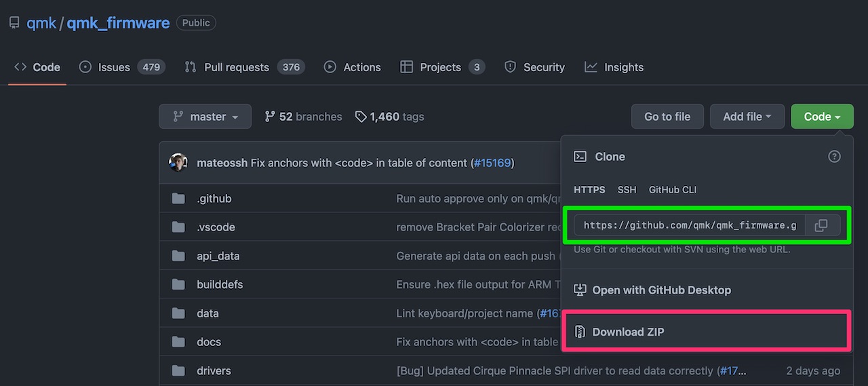
Task: Click the folder icon beside docs
Action: click(178, 342)
